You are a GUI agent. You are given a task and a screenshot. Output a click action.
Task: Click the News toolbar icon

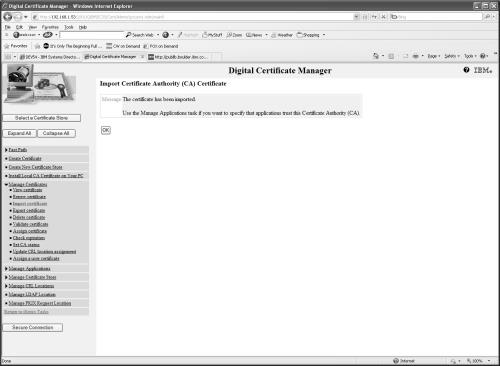click(x=254, y=35)
